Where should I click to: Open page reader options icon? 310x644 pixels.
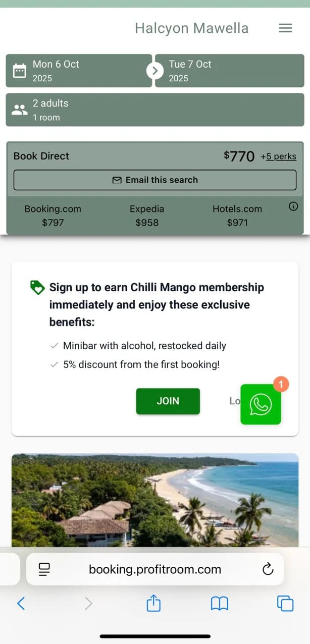44,569
